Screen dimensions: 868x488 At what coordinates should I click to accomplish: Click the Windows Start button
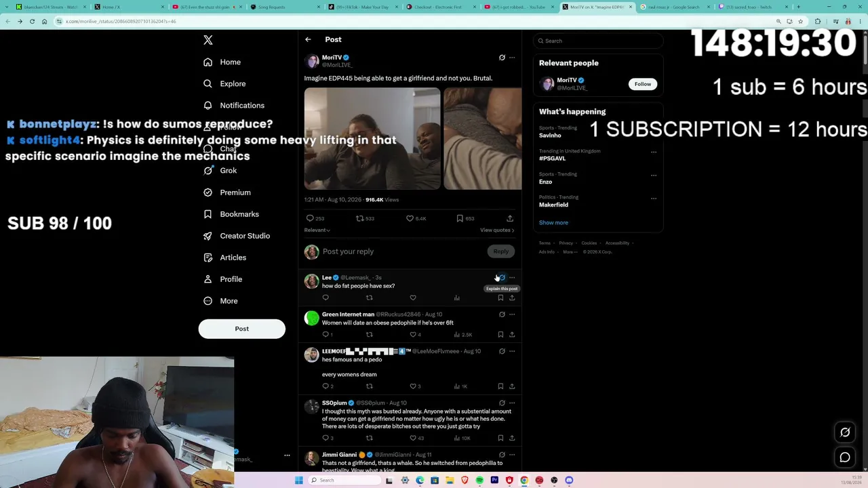tap(298, 481)
